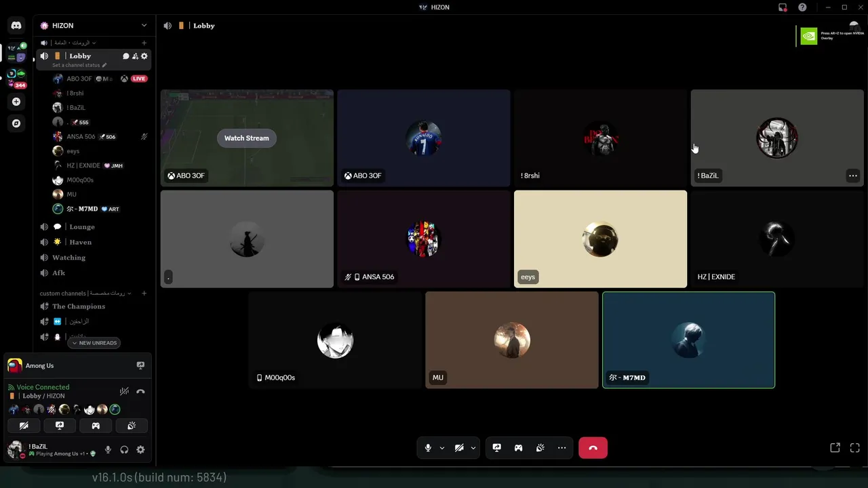This screenshot has height=488, width=868.
Task: Focus the MU video tile
Action: 512,340
